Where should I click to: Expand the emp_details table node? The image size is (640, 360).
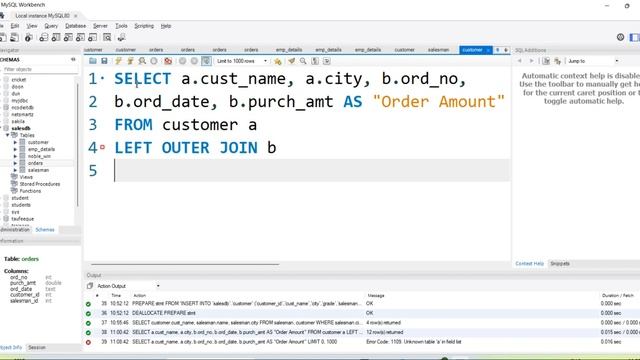[x=16, y=149]
